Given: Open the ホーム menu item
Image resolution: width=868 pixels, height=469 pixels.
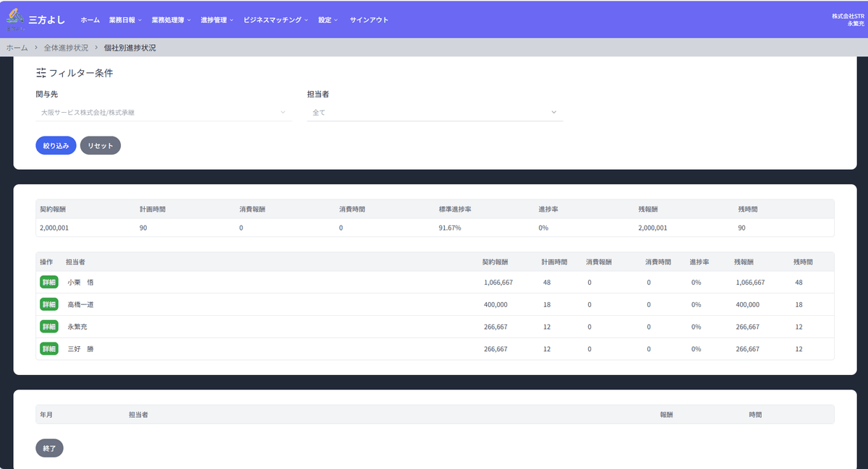Looking at the screenshot, I should 90,20.
